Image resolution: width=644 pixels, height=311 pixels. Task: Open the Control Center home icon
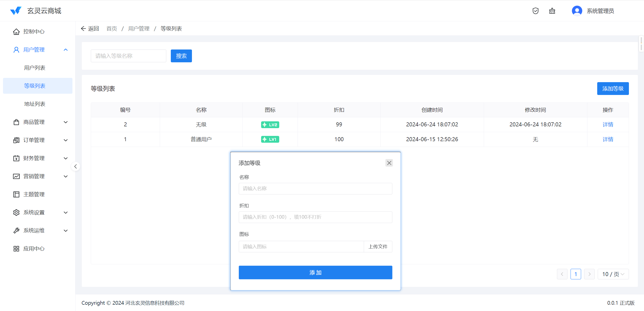(16, 32)
